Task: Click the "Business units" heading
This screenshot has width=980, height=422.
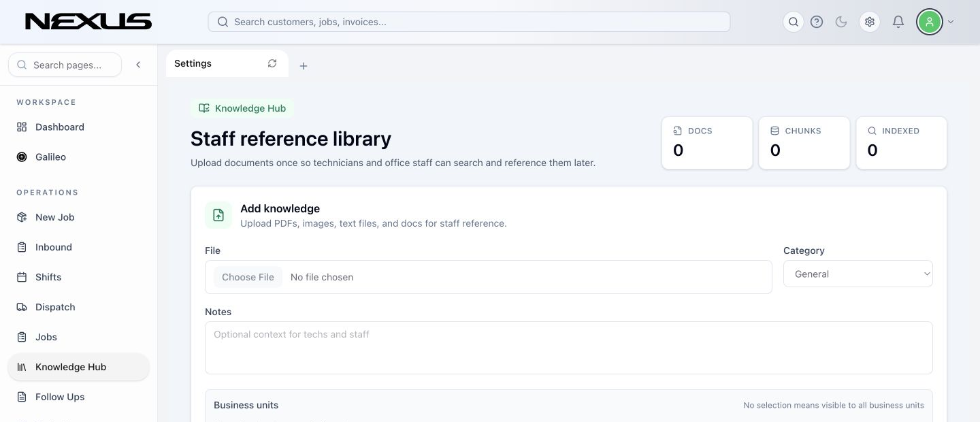Action: [x=246, y=405]
